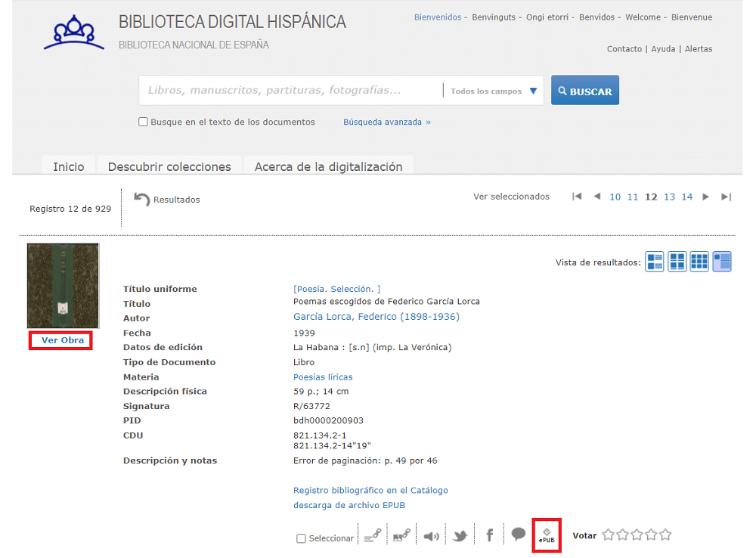This screenshot has width=756, height=558.
Task: Open Acerca de la digitalización tab
Action: click(x=328, y=166)
